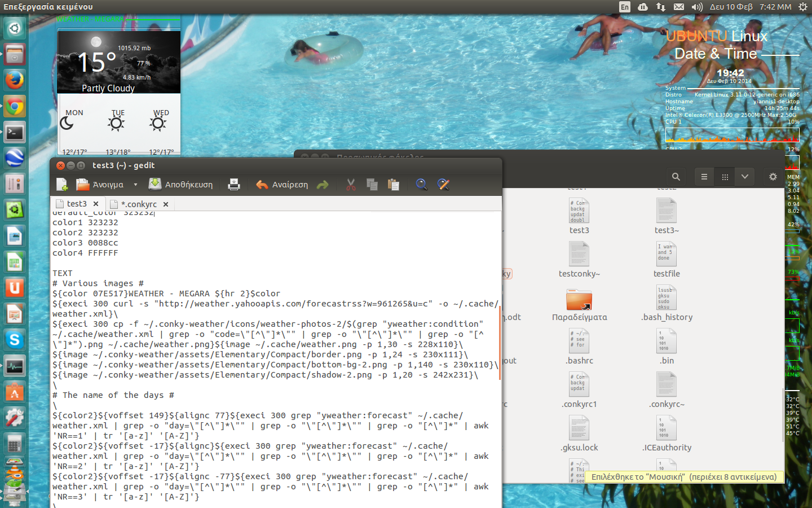Click the green redo arrow
812x508 pixels.
tap(323, 185)
